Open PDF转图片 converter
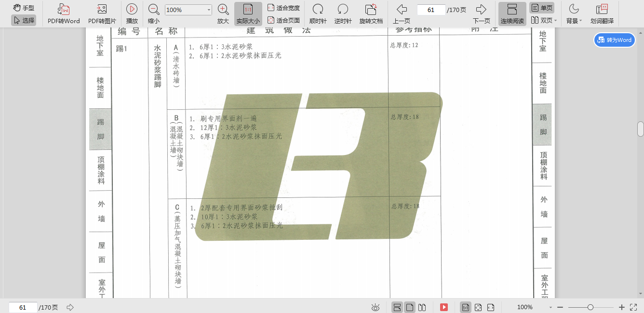The image size is (644, 313). click(102, 14)
